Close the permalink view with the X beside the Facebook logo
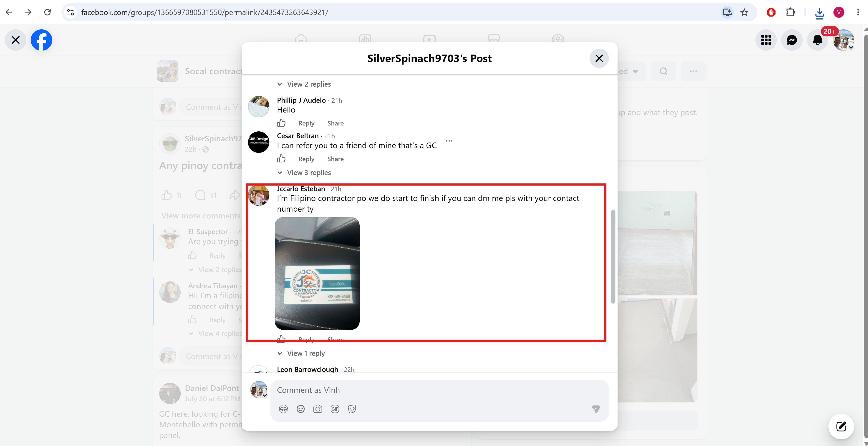The height and width of the screenshot is (446, 868). (x=15, y=40)
